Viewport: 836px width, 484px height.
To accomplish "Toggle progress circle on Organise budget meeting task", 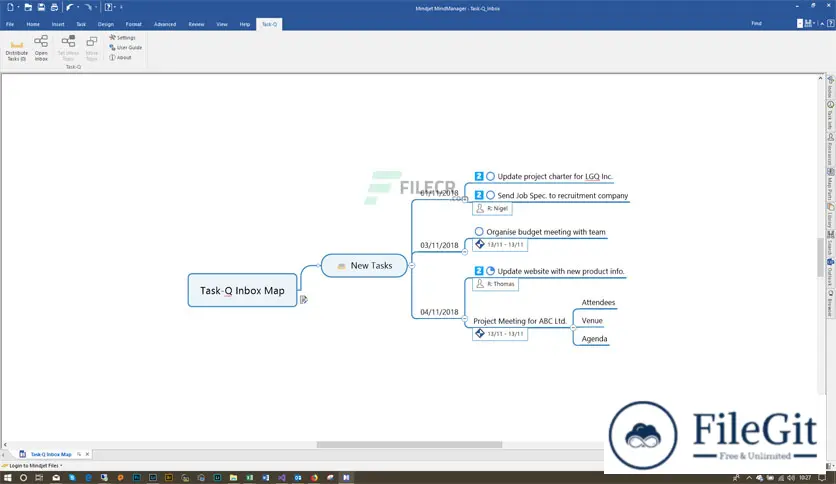I will pos(479,231).
